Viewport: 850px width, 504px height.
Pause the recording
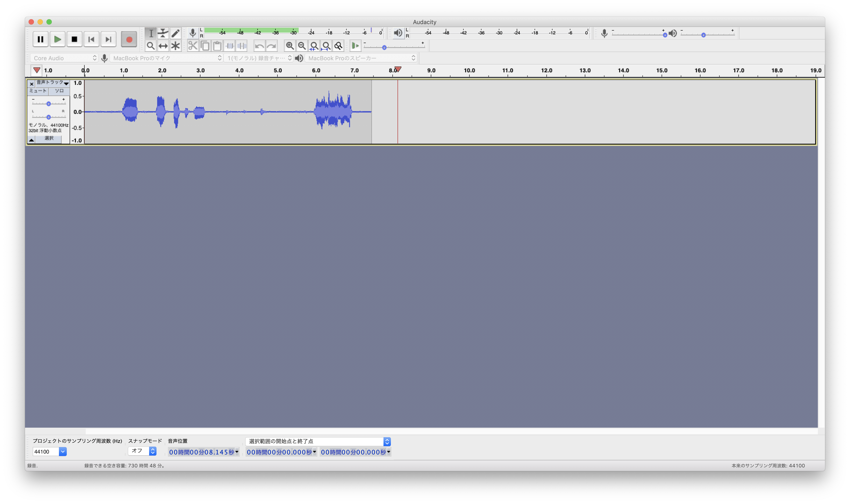pyautogui.click(x=40, y=40)
